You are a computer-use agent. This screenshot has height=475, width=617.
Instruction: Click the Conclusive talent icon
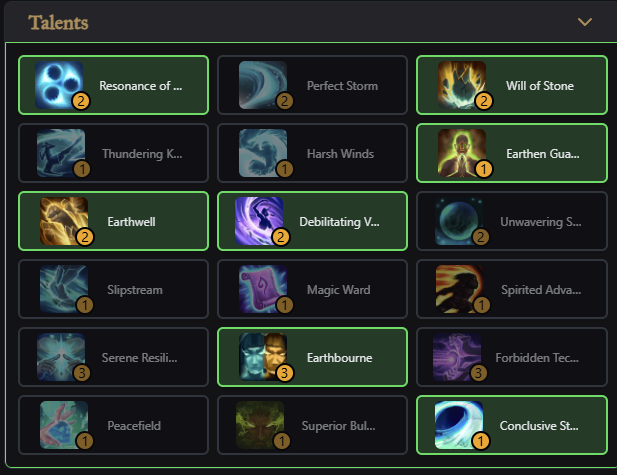tap(459, 425)
